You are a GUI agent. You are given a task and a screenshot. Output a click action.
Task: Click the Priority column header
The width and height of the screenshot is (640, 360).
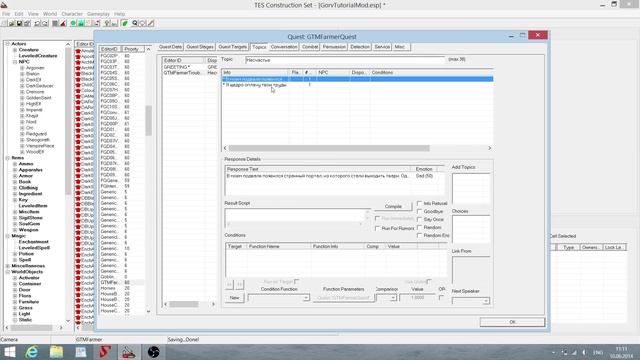132,49
